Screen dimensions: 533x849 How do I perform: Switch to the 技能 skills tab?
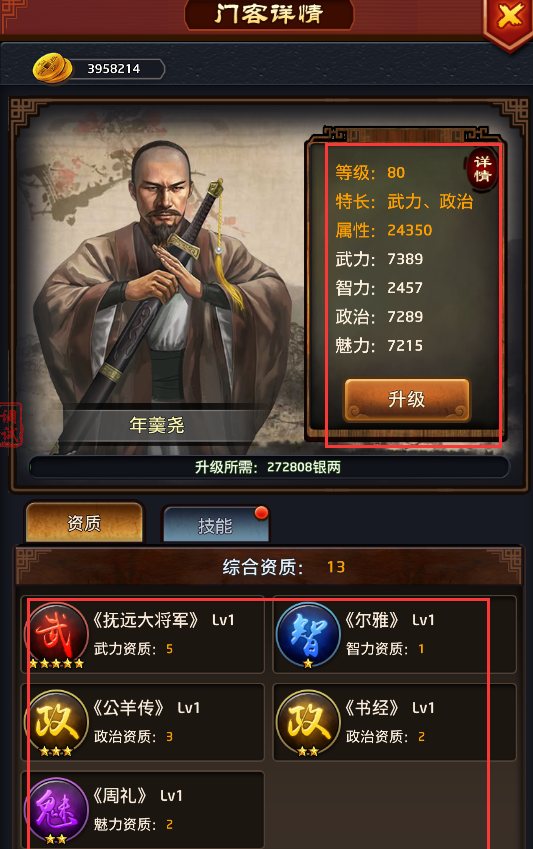coord(216,525)
